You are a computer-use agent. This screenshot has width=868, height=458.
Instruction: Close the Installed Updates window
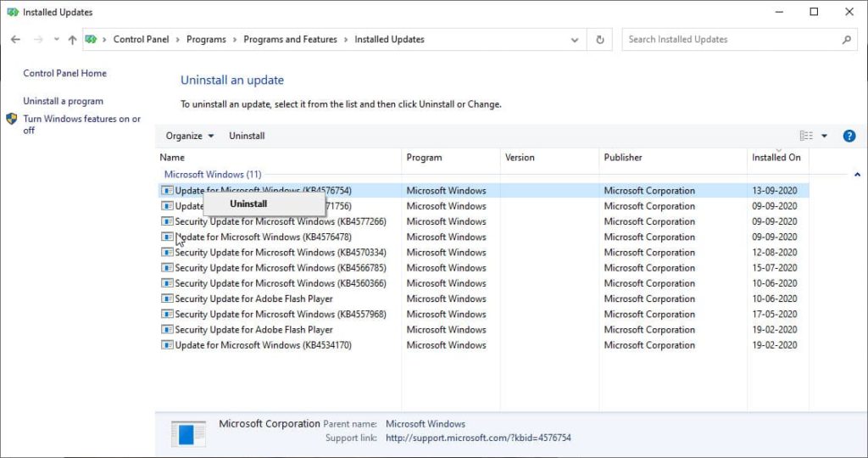click(849, 12)
